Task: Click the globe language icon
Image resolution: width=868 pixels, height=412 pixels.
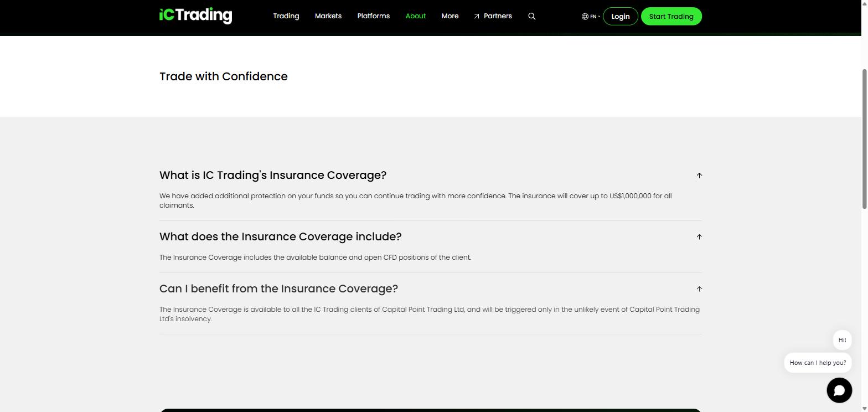Action: pos(585,17)
